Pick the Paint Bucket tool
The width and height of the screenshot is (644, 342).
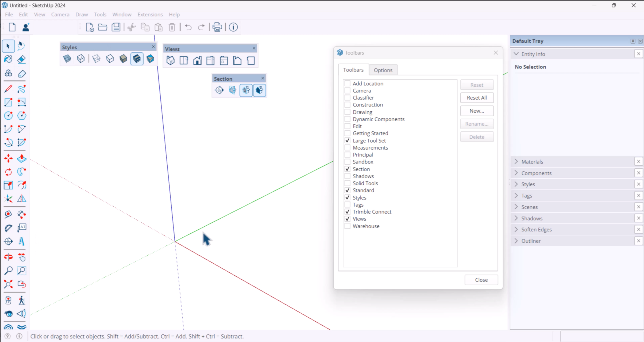(x=8, y=59)
